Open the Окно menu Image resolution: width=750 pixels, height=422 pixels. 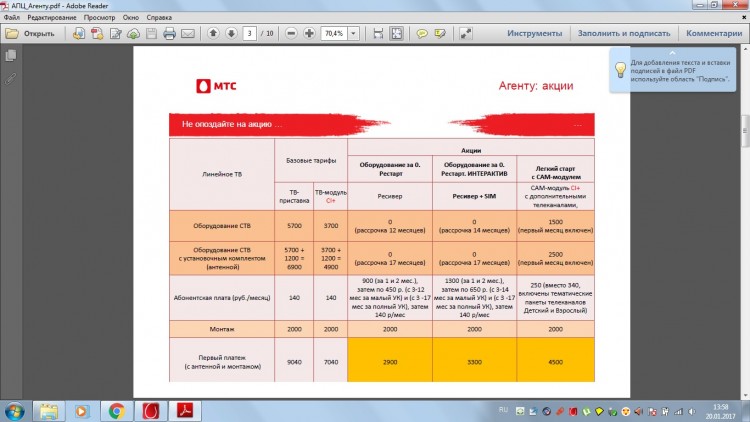(x=131, y=17)
